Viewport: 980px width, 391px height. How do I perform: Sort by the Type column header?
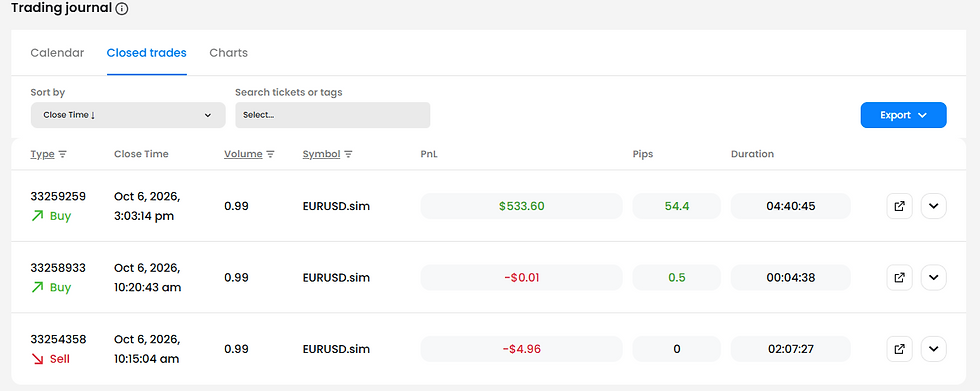tap(42, 154)
